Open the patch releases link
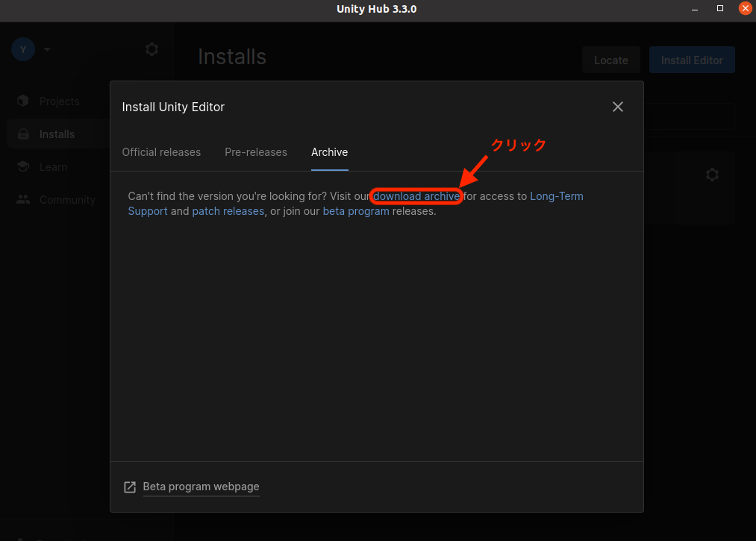The width and height of the screenshot is (756, 541). (x=228, y=210)
